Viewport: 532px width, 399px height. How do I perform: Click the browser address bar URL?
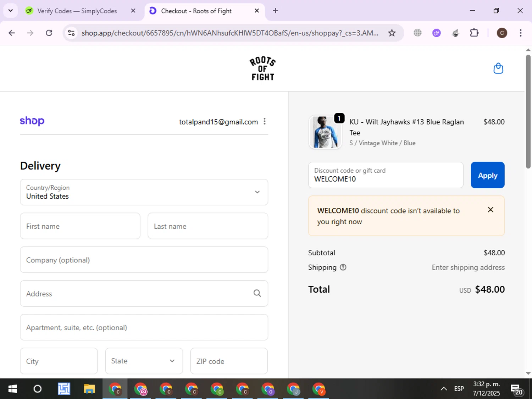coord(230,33)
